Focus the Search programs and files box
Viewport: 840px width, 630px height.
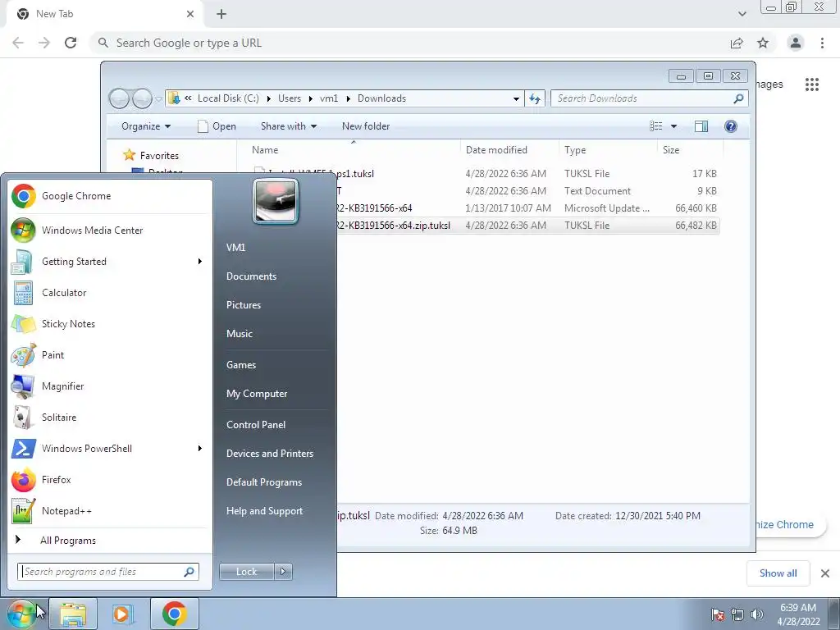[108, 572]
